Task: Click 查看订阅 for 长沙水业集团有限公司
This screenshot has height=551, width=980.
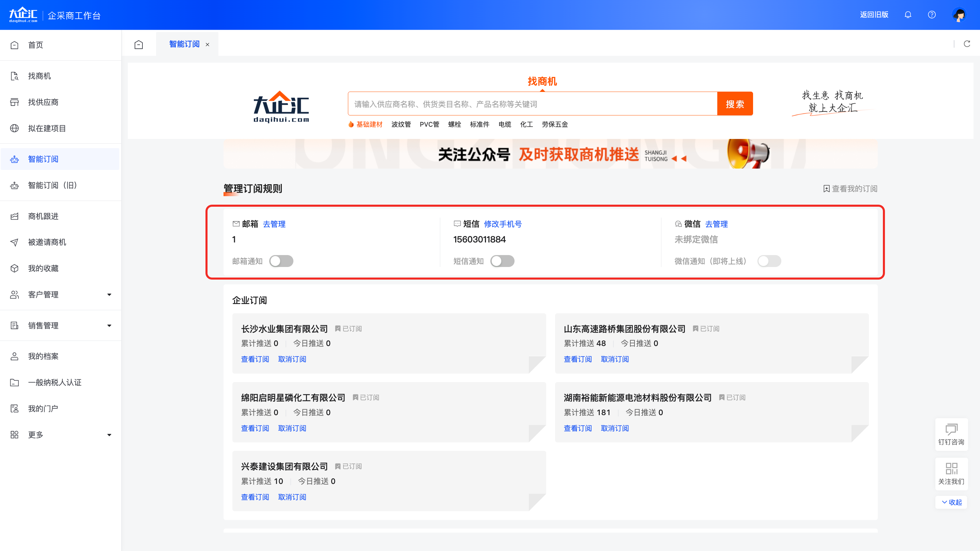Action: [x=255, y=359]
